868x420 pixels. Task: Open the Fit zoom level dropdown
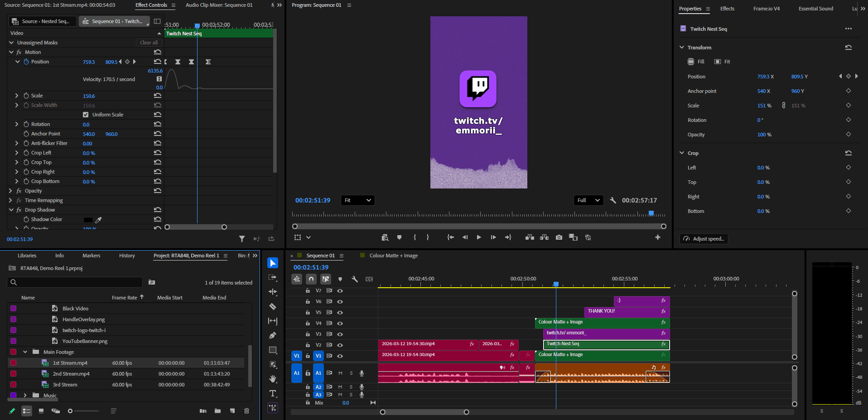pyautogui.click(x=357, y=200)
